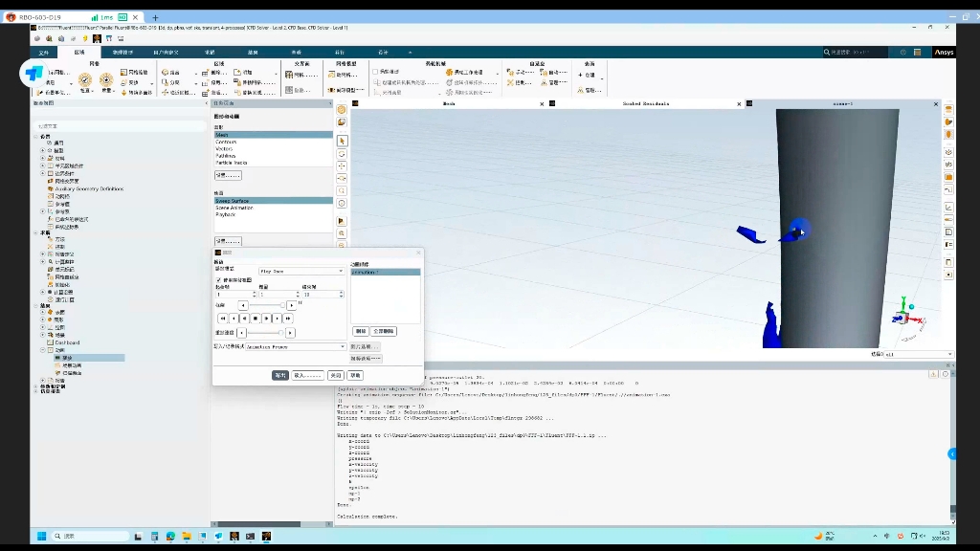Switch to the scene-1 graphics tab
Viewport: 980px width, 551px height.
click(x=842, y=103)
